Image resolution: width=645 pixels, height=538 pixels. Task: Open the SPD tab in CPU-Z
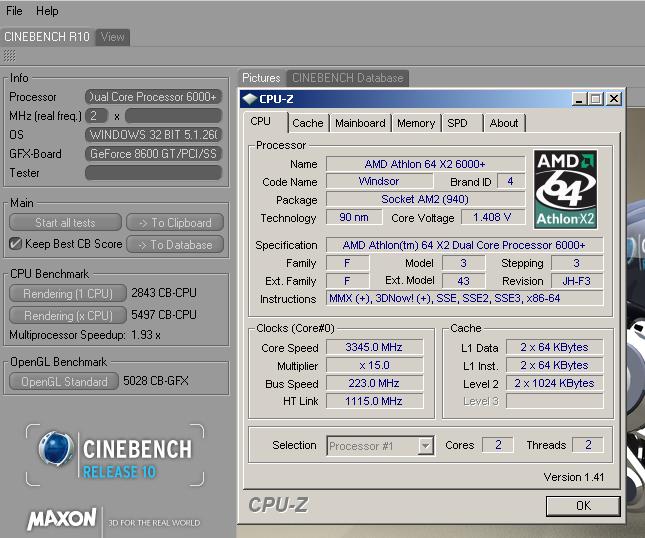pos(457,123)
